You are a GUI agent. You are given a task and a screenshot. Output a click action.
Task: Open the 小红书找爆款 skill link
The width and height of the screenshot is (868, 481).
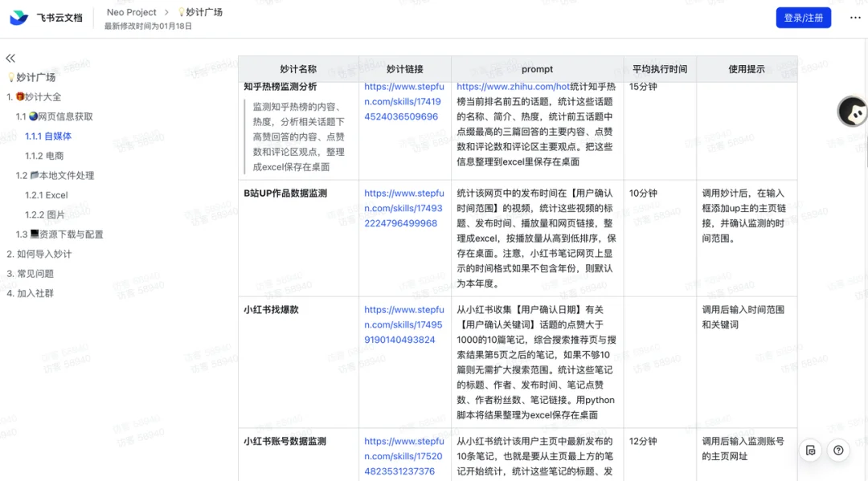point(404,324)
